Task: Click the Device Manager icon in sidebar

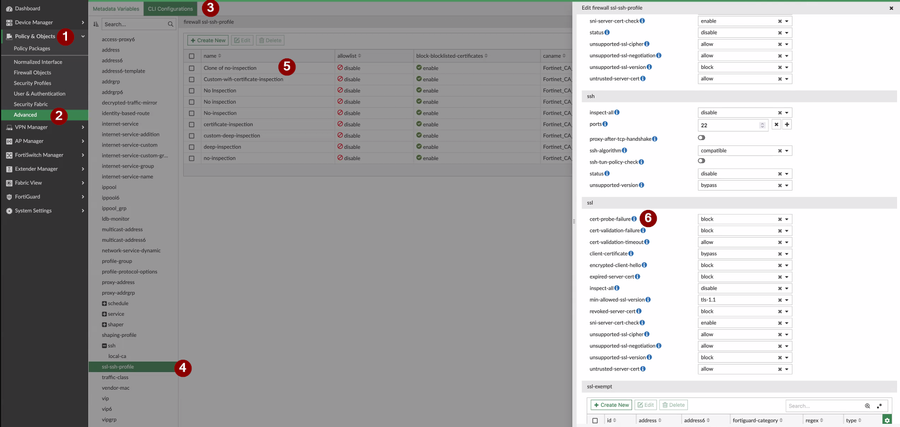Action: click(9, 22)
